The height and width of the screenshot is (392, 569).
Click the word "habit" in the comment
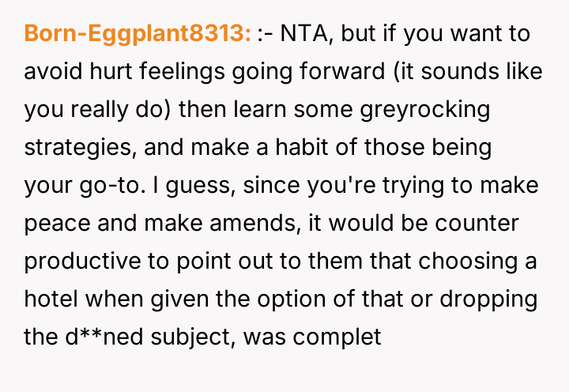point(275,148)
